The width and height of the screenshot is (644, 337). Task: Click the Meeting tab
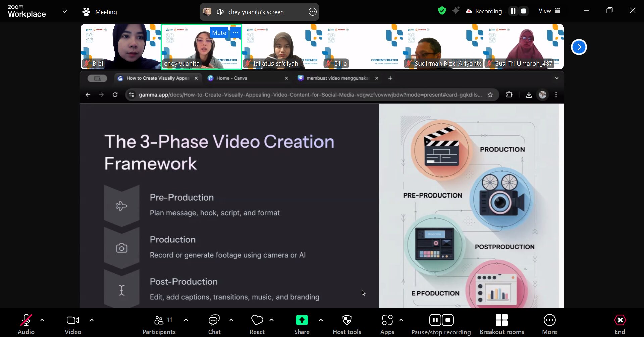coord(100,12)
